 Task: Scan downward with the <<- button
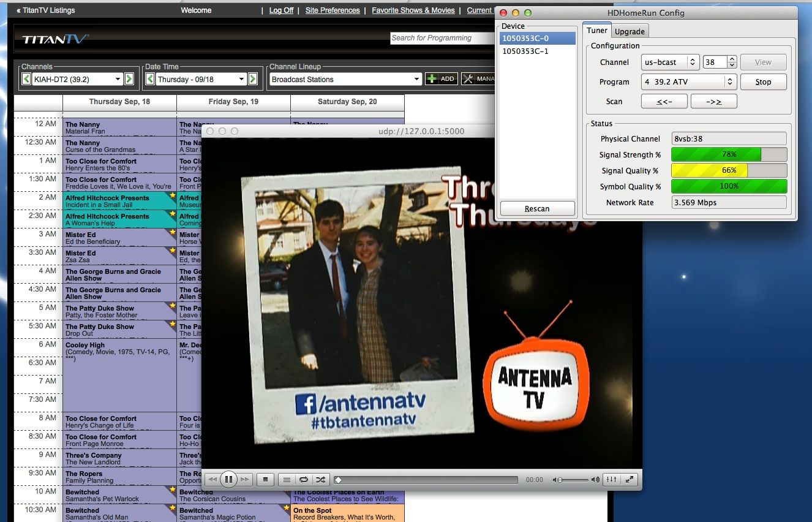pos(664,102)
